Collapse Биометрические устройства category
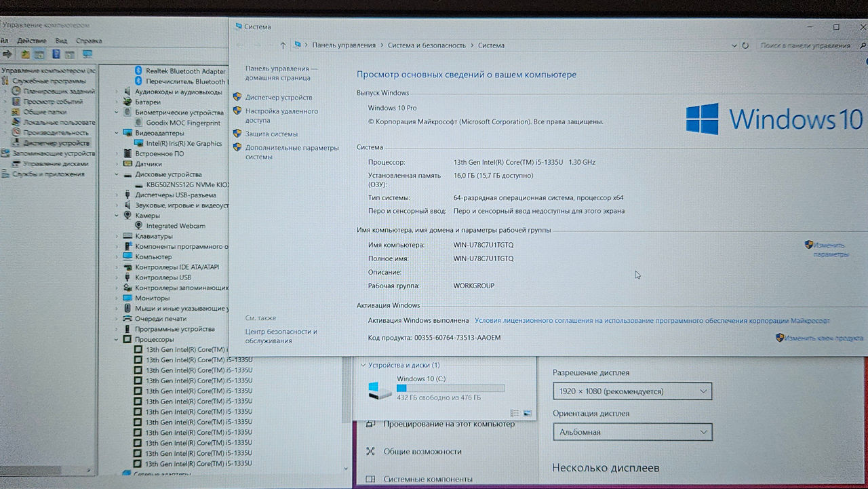Image resolution: width=868 pixels, height=489 pixels. 117,112
